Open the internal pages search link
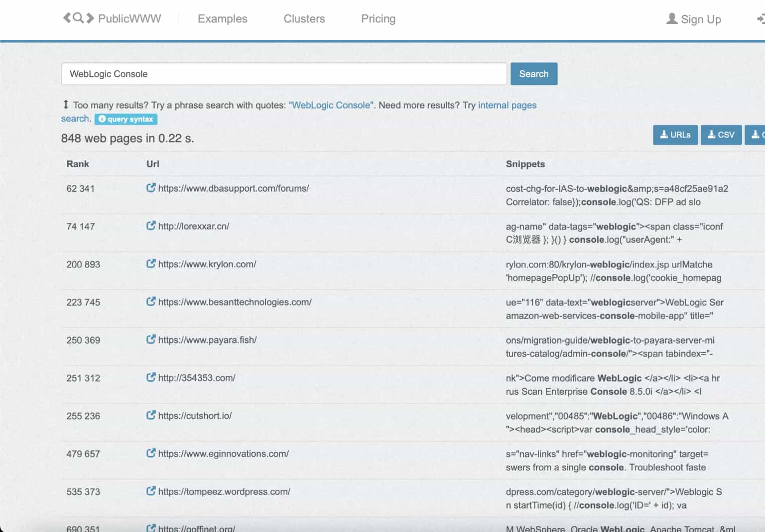This screenshot has width=765, height=532. coord(507,105)
